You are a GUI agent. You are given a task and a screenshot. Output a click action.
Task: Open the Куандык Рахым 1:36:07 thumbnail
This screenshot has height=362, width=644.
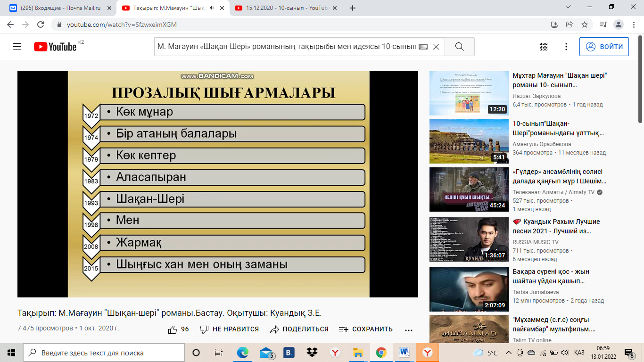469,239
